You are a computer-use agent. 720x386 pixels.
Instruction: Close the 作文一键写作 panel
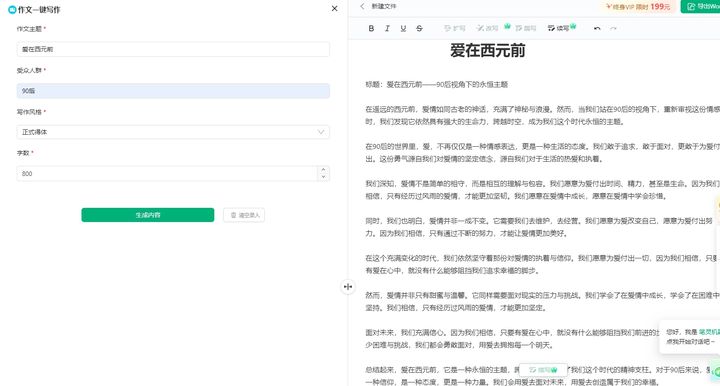(x=334, y=8)
